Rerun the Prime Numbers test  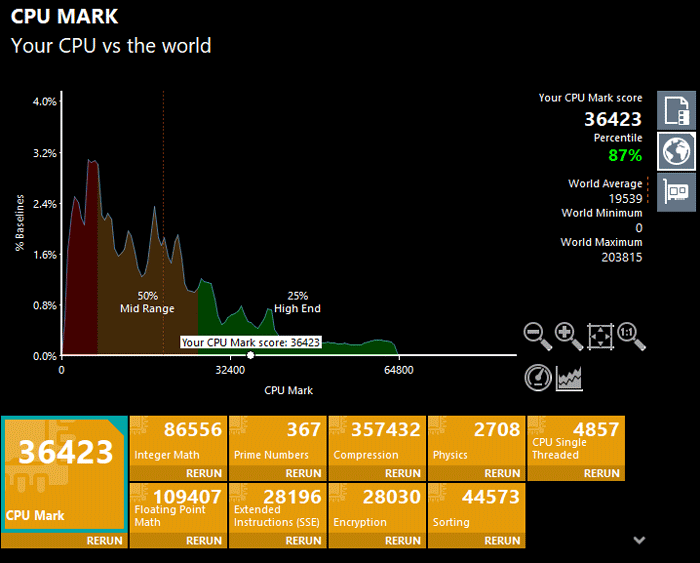(x=303, y=474)
